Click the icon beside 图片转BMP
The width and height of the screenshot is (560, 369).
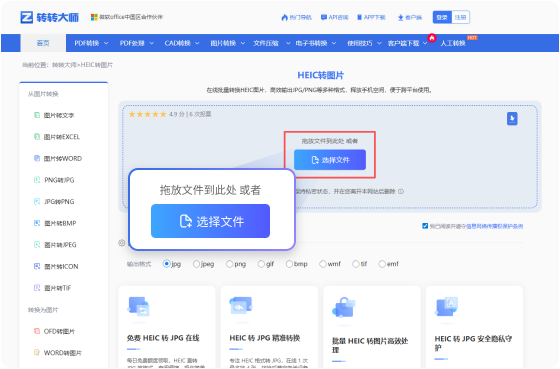click(37, 223)
